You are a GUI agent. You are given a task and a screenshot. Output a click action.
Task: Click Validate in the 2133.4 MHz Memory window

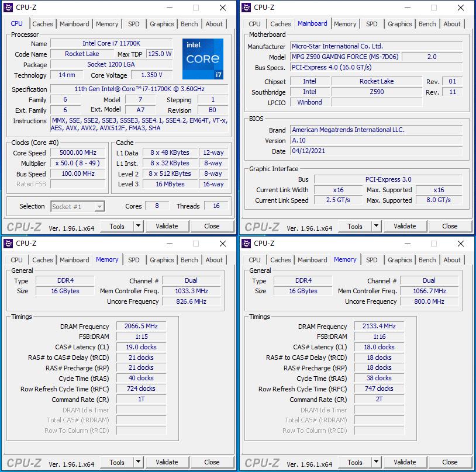click(405, 462)
